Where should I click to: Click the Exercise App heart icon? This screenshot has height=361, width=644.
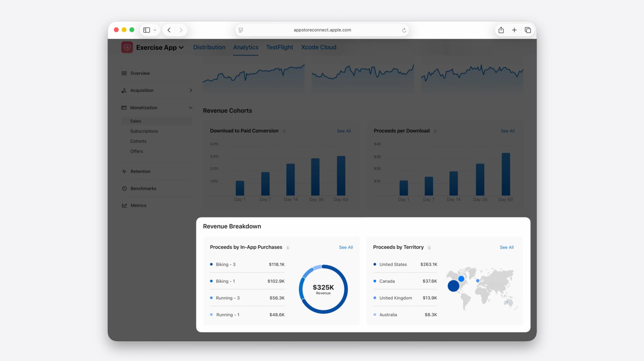pyautogui.click(x=127, y=47)
